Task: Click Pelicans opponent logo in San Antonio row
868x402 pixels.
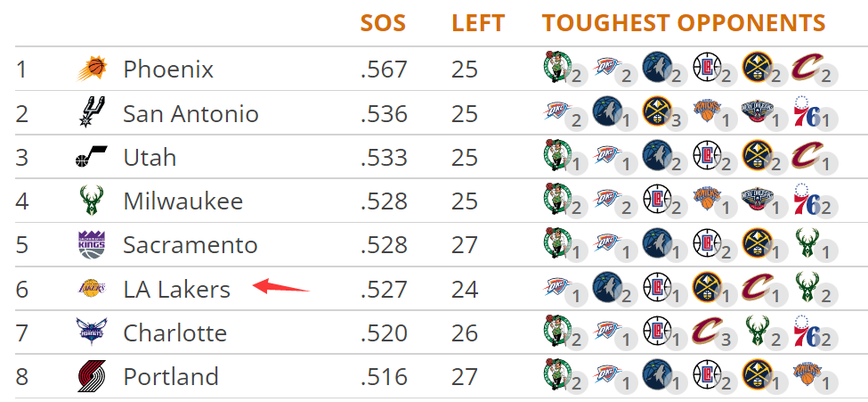Action: tap(757, 111)
